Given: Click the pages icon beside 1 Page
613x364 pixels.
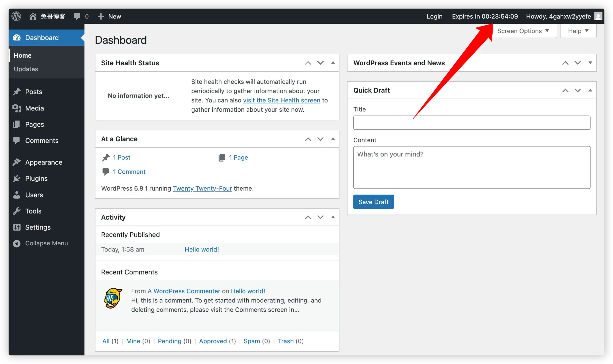Looking at the screenshot, I should 221,157.
